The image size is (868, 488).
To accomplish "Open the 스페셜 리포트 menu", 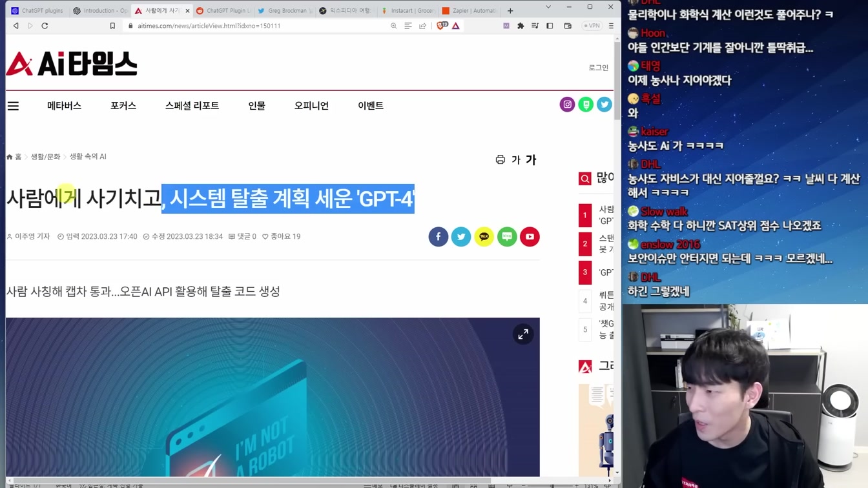I will 192,106.
